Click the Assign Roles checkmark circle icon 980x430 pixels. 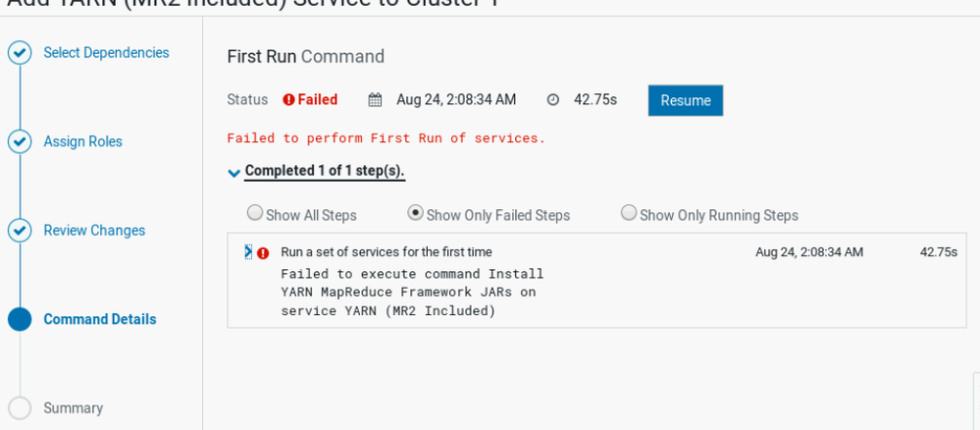coord(20,142)
